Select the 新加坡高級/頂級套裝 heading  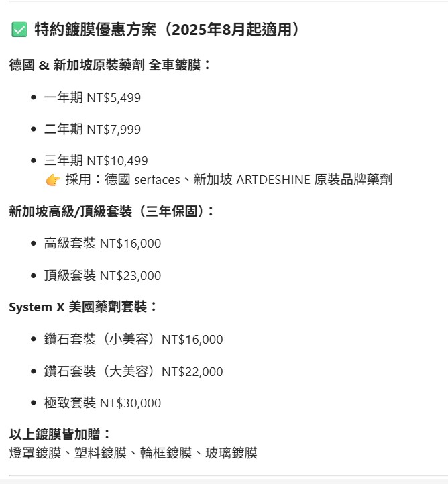click(x=112, y=211)
